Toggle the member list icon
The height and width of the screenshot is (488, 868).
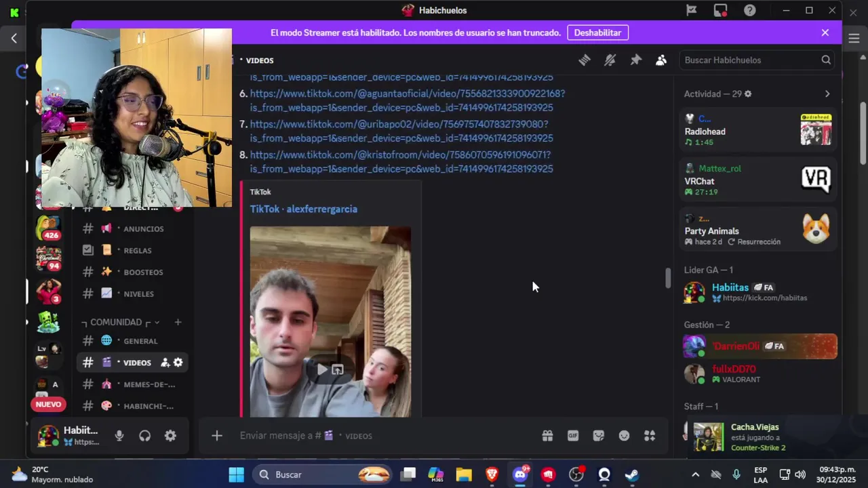pyautogui.click(x=661, y=60)
